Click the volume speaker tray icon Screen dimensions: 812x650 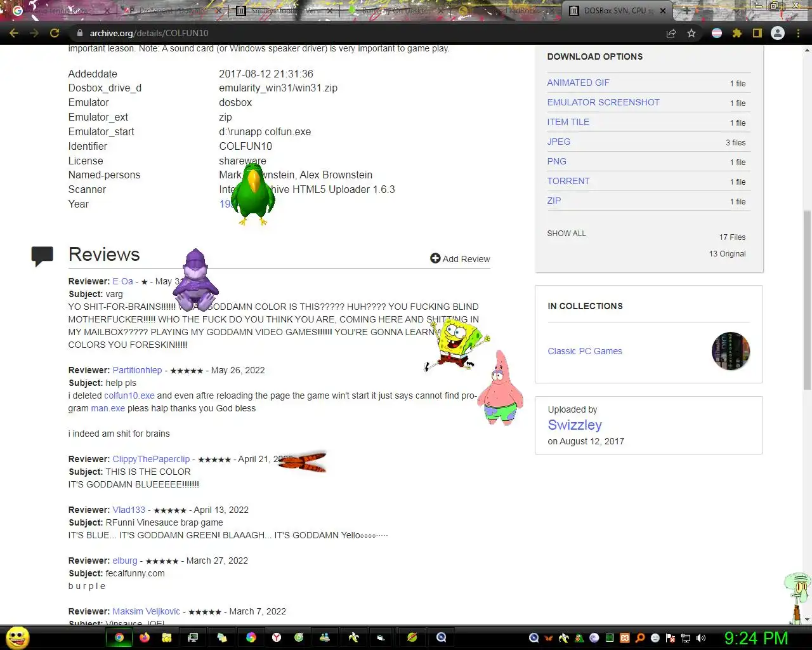701,638
